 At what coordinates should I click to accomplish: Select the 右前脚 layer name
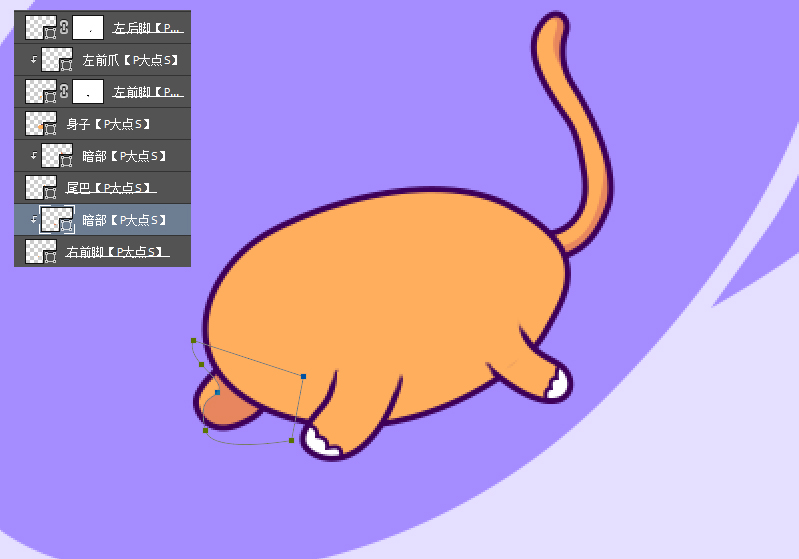tap(115, 252)
